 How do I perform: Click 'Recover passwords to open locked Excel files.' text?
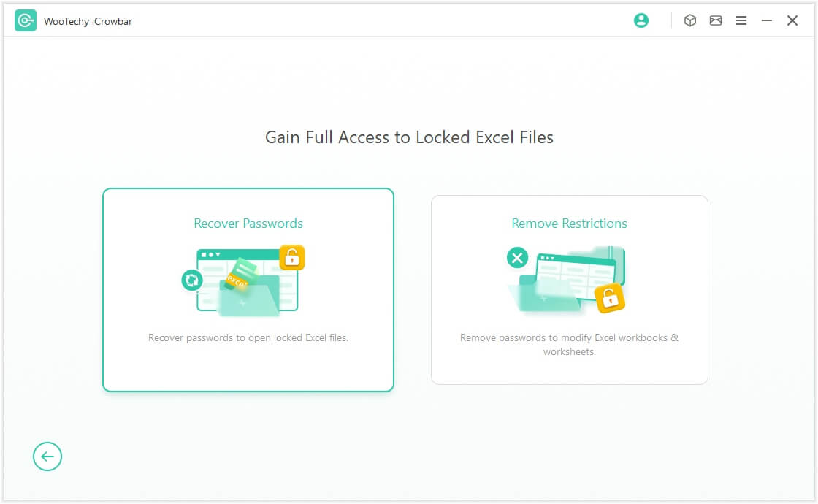point(248,337)
